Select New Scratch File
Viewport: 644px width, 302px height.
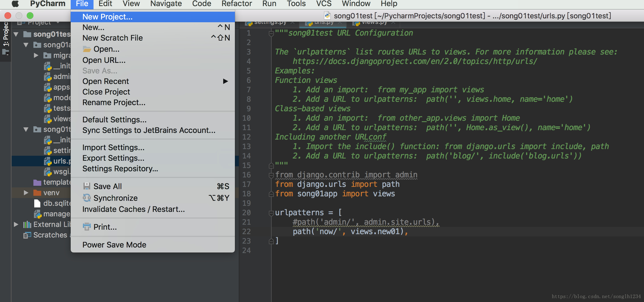(153, 38)
